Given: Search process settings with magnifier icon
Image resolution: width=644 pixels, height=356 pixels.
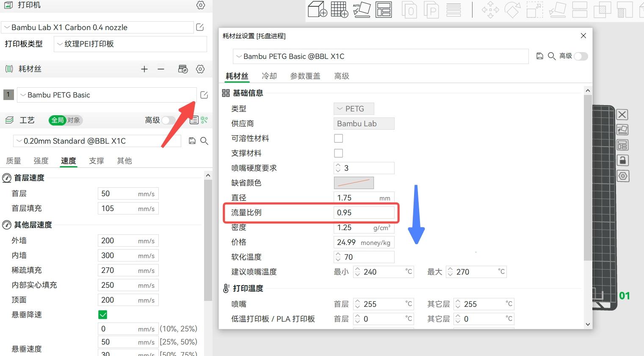Looking at the screenshot, I should 204,141.
